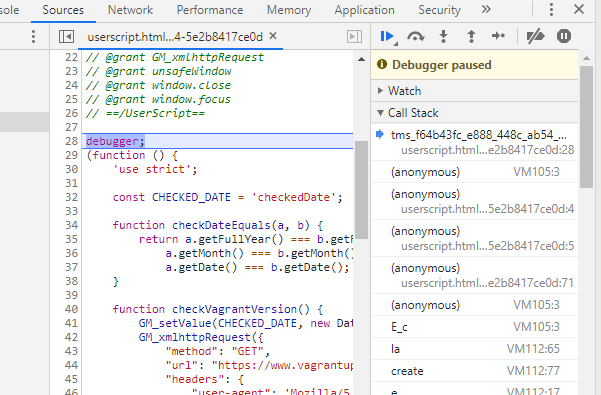Step over next function call
The height and width of the screenshot is (395, 601).
[415, 36]
